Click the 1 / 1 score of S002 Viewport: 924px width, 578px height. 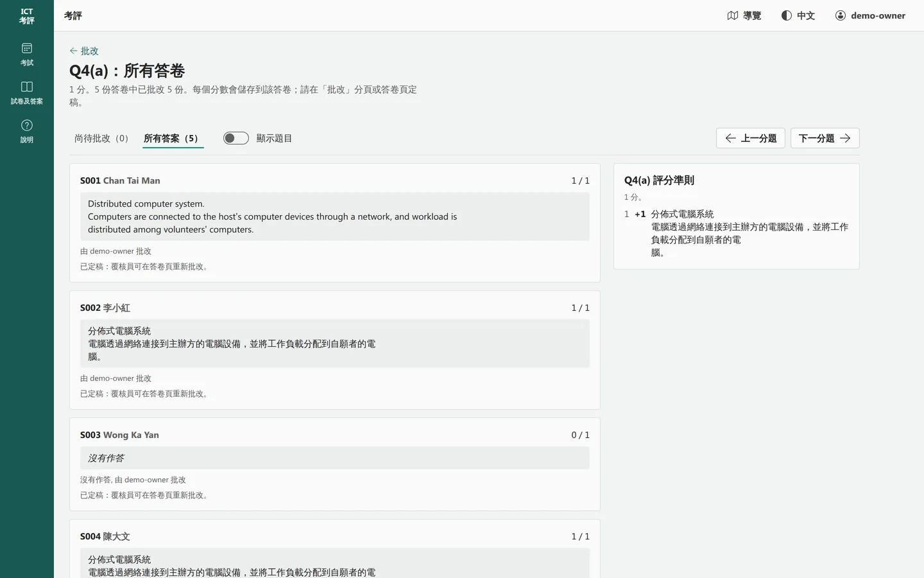click(x=581, y=308)
